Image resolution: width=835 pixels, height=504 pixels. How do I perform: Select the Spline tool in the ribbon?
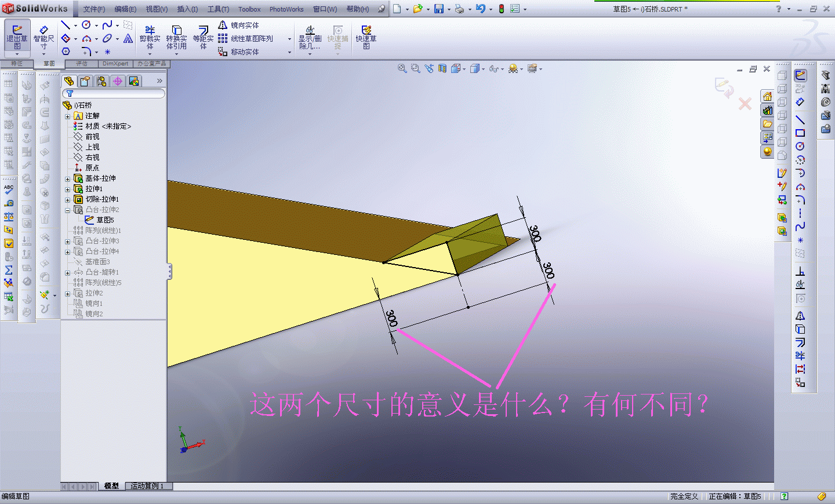point(107,25)
